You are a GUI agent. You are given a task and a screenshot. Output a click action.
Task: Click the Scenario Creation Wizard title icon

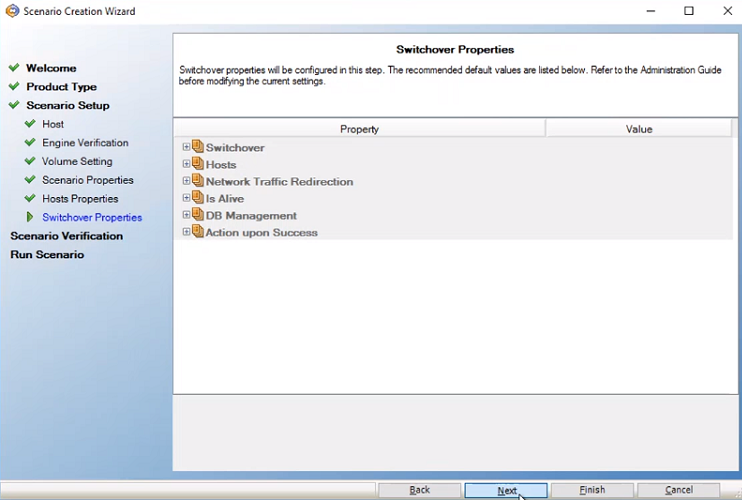[12, 11]
